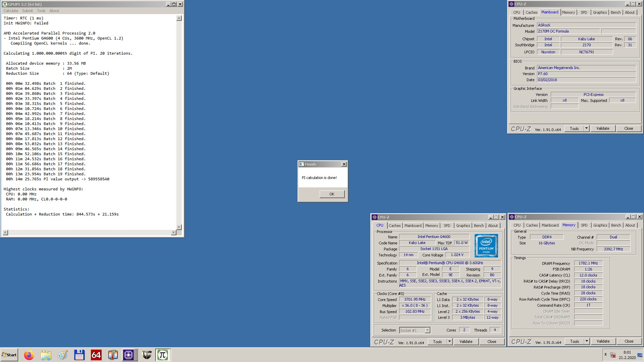Click the DRAM Frequency value 1782.1 MHz
This screenshot has height=362, width=644.
tap(588, 263)
